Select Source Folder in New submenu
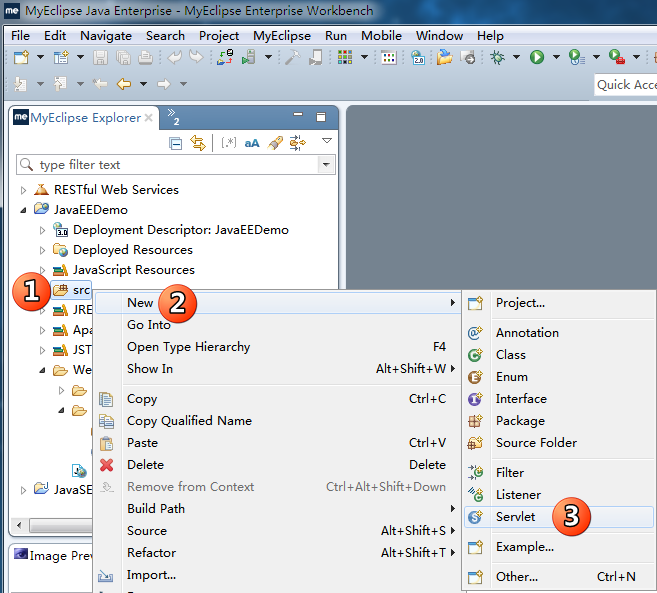Screen dimensions: 657x593 559,443
